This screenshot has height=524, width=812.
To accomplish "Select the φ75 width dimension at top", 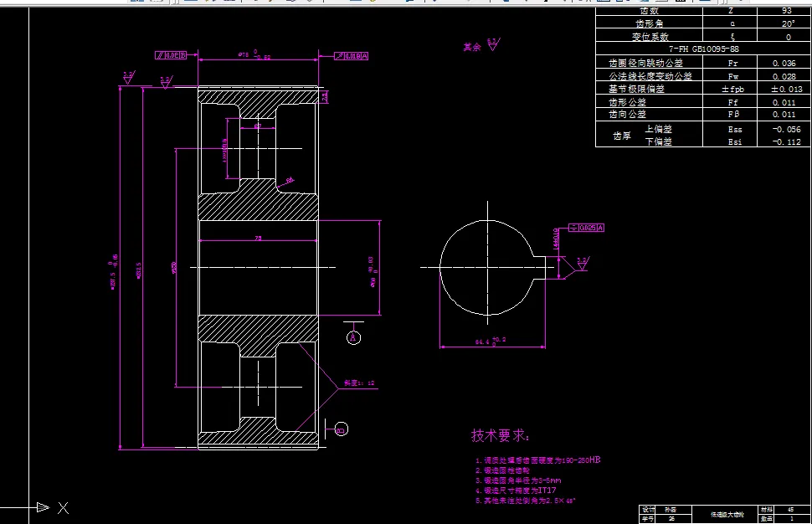I will pos(254,55).
